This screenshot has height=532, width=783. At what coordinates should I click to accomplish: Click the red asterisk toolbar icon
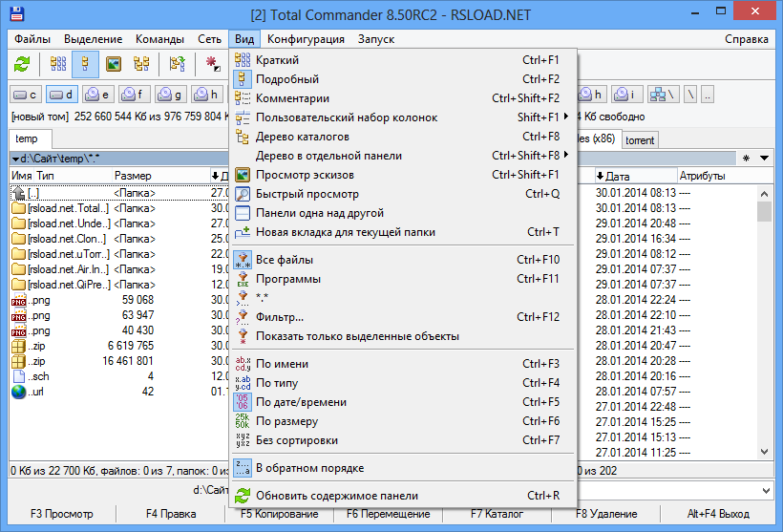point(213,64)
